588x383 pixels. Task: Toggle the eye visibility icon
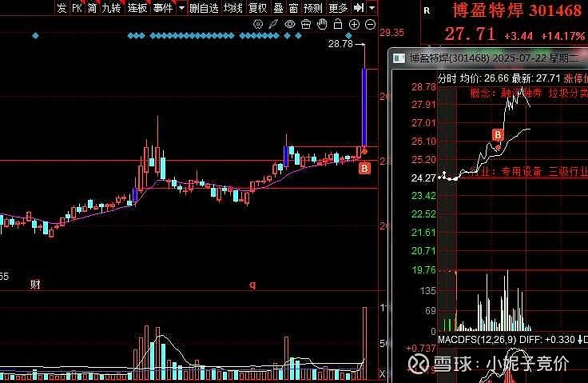(x=289, y=25)
